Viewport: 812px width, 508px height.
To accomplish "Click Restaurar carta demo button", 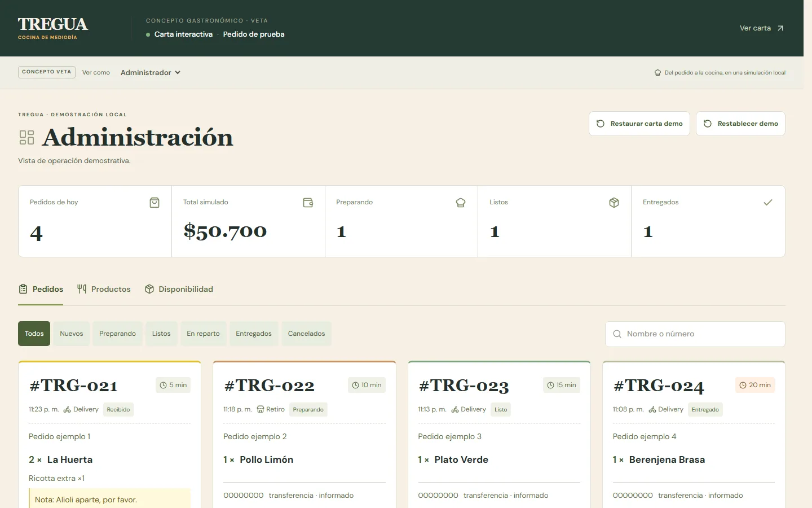I will click(639, 124).
